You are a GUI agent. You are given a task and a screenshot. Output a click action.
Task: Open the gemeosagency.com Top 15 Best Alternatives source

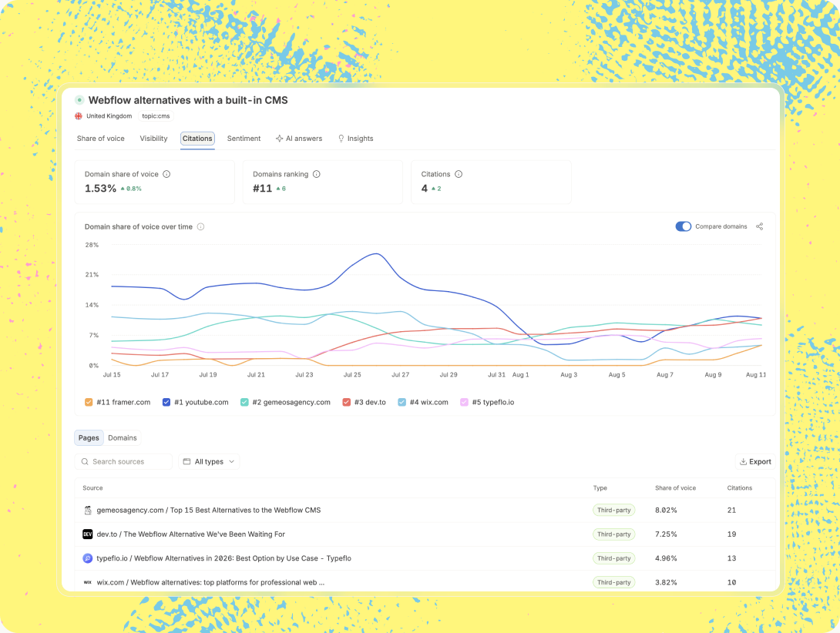coord(209,511)
